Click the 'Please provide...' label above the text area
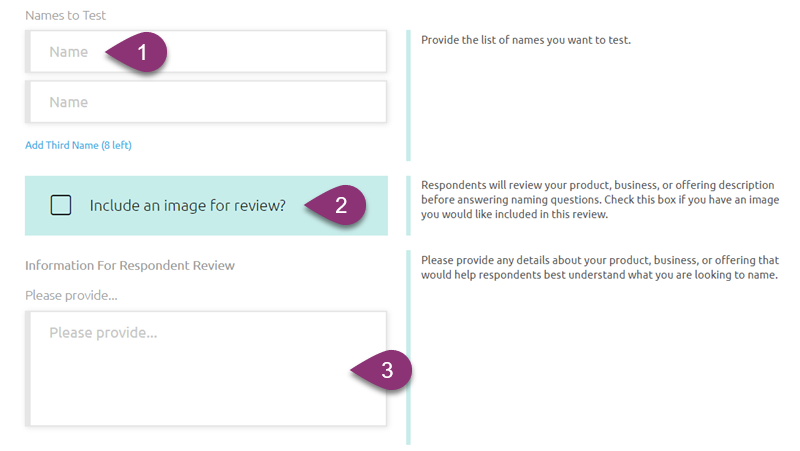This screenshot has width=800, height=451. [72, 296]
